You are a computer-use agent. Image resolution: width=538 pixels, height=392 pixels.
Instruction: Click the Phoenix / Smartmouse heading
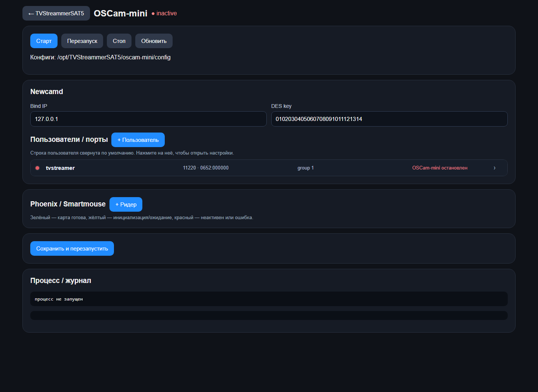pos(68,204)
